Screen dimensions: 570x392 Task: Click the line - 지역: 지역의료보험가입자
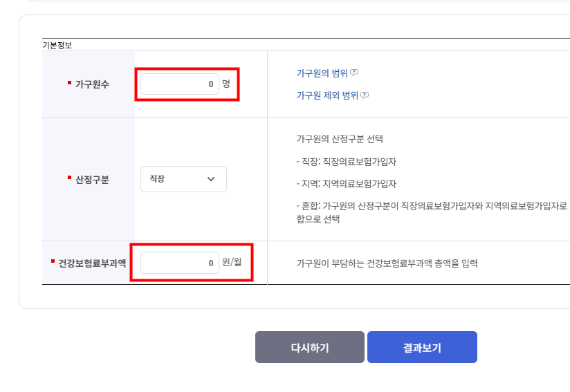point(346,184)
